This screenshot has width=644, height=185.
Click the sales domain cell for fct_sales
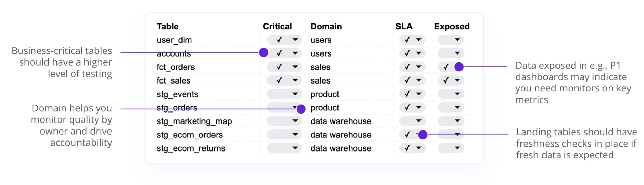click(x=320, y=80)
